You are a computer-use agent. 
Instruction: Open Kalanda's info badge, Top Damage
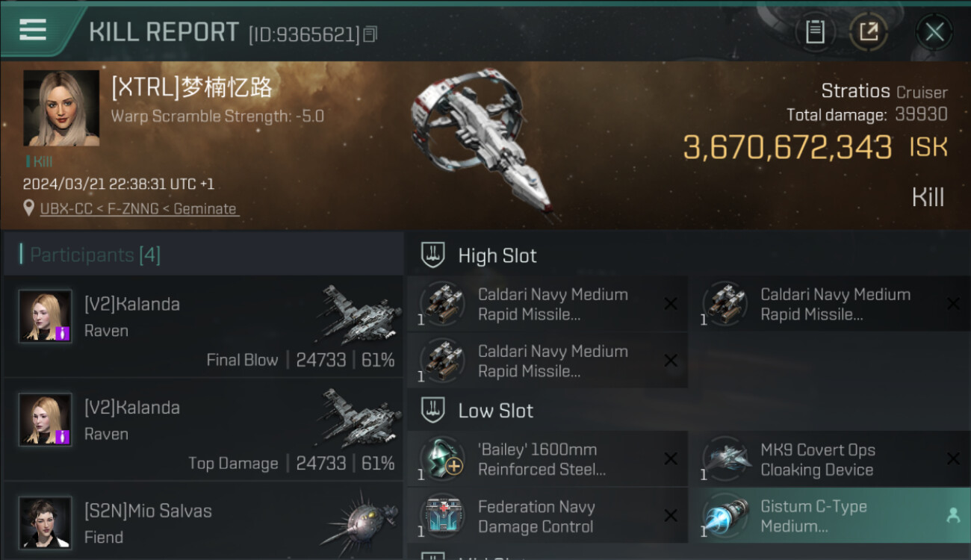[x=63, y=437]
